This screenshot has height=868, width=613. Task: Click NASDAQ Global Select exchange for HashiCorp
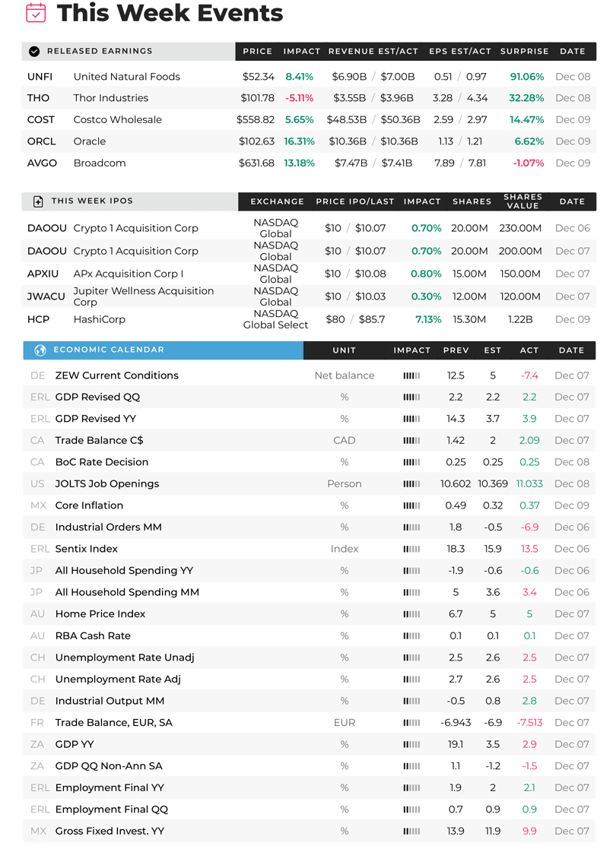coord(276,319)
